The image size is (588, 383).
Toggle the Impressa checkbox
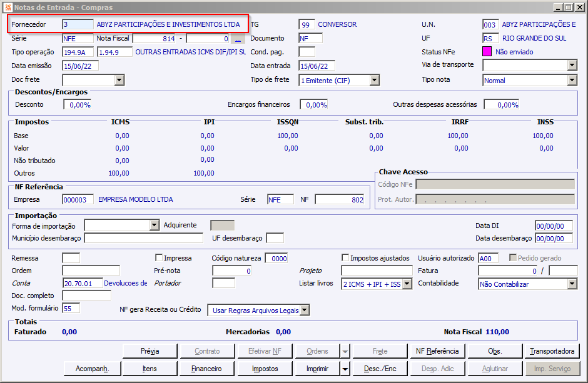(x=159, y=257)
